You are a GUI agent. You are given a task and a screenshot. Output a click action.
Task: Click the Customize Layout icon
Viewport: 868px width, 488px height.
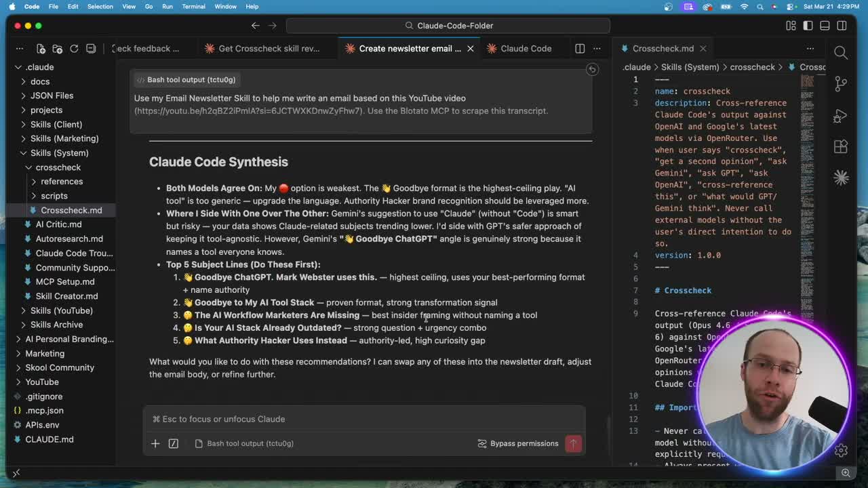pyautogui.click(x=791, y=26)
